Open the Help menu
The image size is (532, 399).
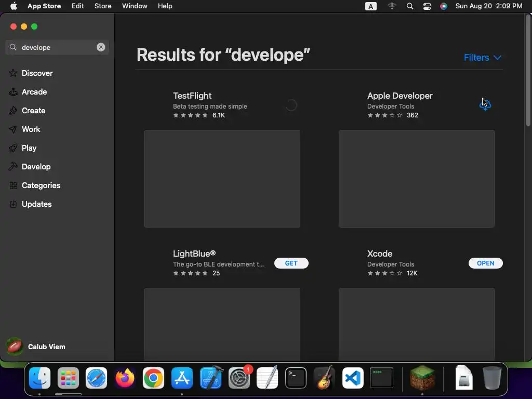pyautogui.click(x=165, y=6)
